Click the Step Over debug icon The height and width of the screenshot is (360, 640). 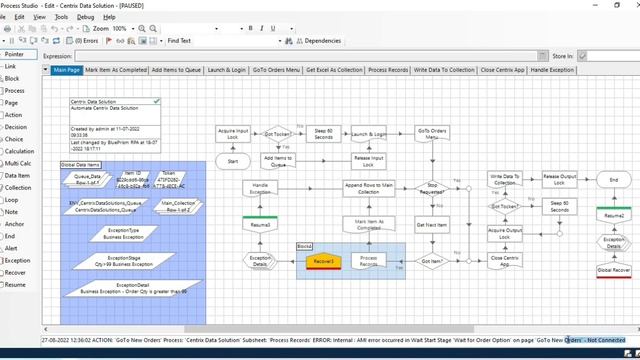point(33,41)
